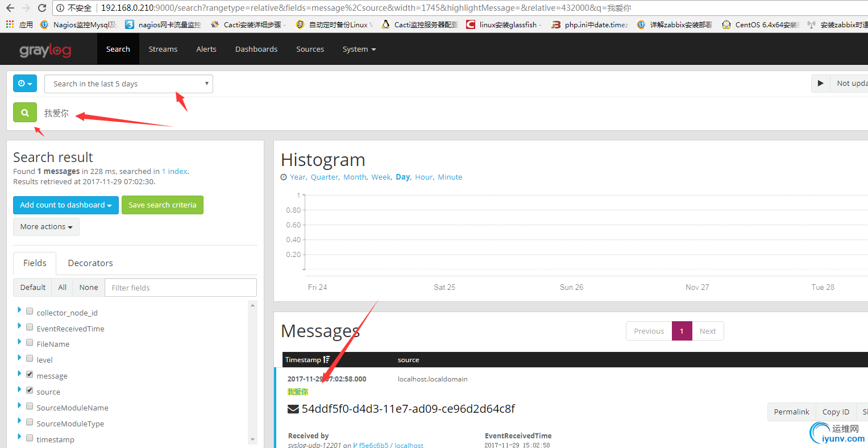Open the 自动定时备份Linux bookmark
The height and width of the screenshot is (448, 868).
pyautogui.click(x=334, y=24)
